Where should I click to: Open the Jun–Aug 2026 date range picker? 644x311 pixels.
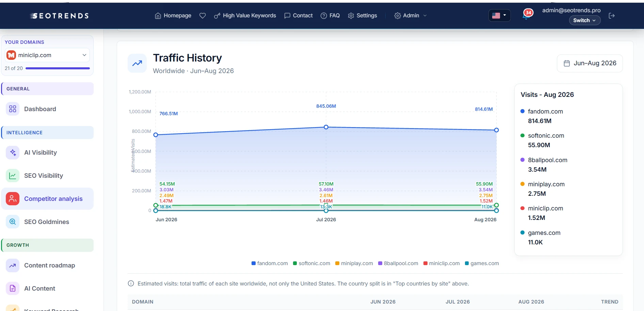tap(590, 63)
